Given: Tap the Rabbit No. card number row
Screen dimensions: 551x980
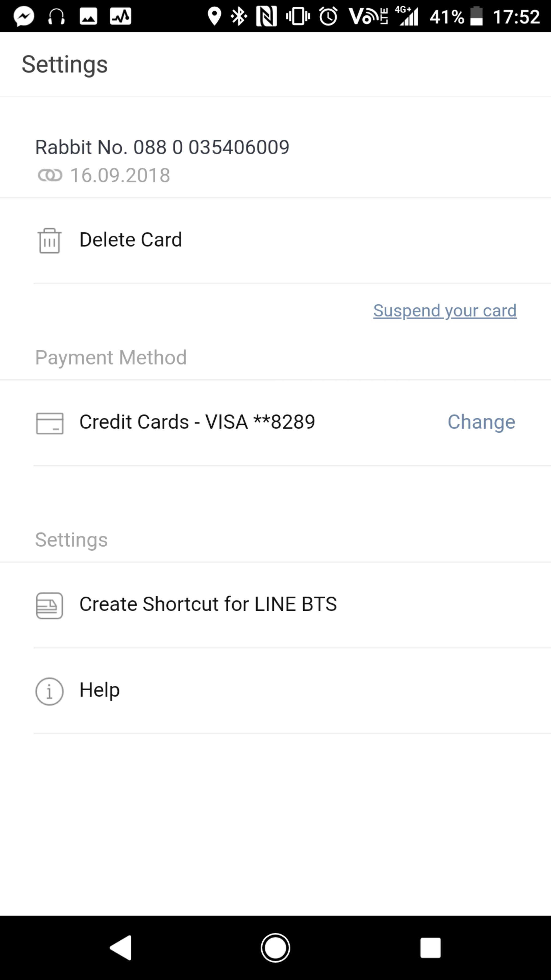Looking at the screenshot, I should click(162, 147).
